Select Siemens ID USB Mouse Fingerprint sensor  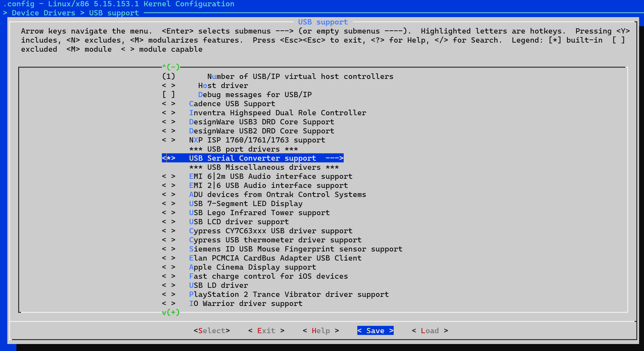point(282,249)
